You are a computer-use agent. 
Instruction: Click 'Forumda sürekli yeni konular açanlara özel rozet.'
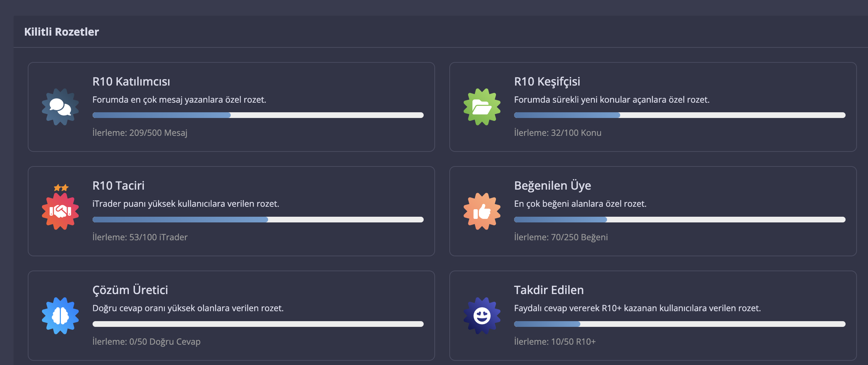pyautogui.click(x=612, y=100)
